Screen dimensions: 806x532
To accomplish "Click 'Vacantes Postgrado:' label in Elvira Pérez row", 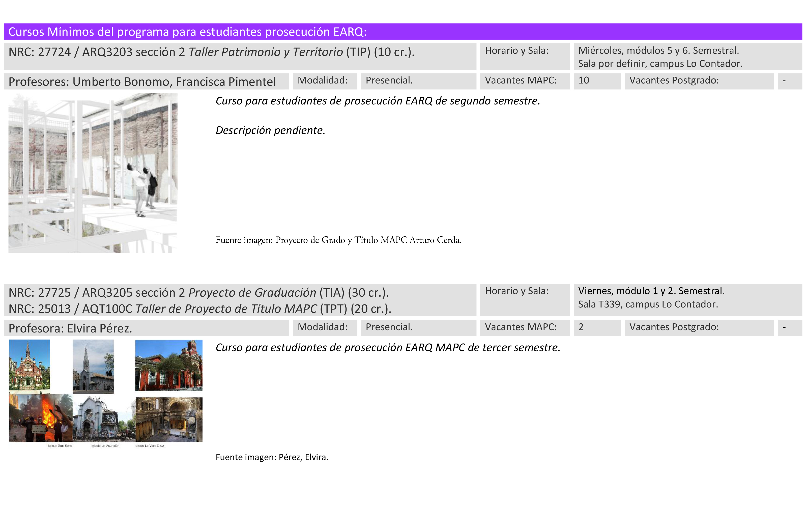I will click(x=674, y=327).
